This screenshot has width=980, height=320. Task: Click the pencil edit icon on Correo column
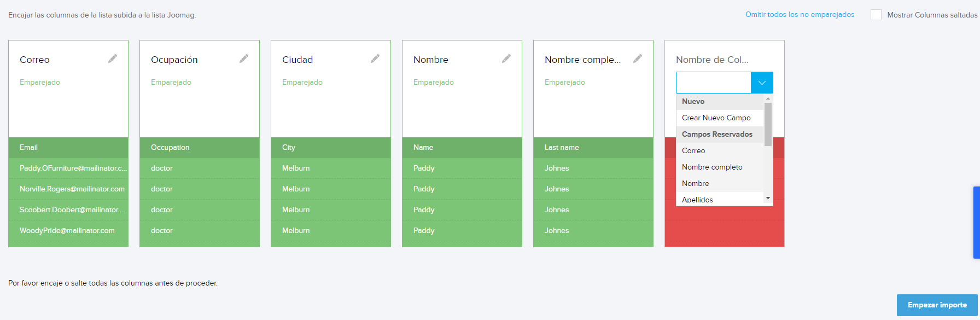pyautogui.click(x=113, y=59)
